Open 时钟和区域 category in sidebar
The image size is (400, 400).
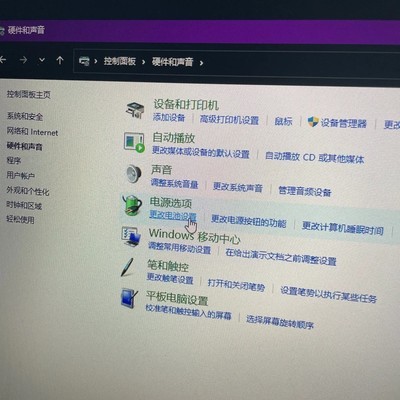coord(24,205)
